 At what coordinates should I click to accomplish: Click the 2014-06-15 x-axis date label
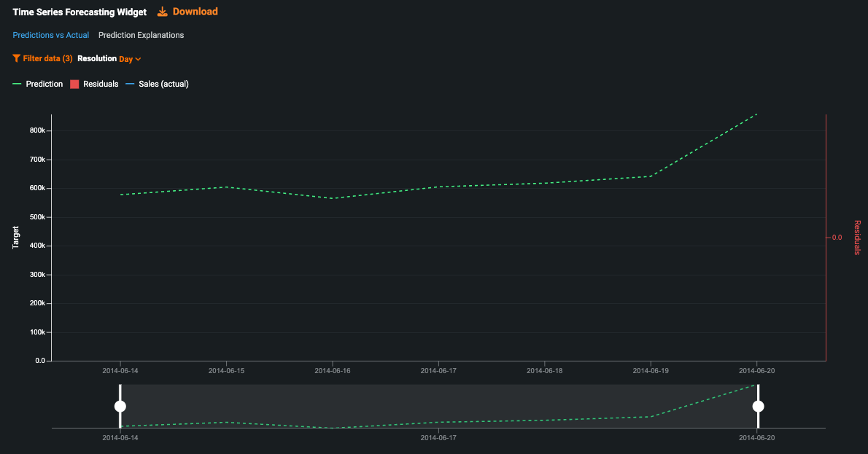pyautogui.click(x=226, y=371)
